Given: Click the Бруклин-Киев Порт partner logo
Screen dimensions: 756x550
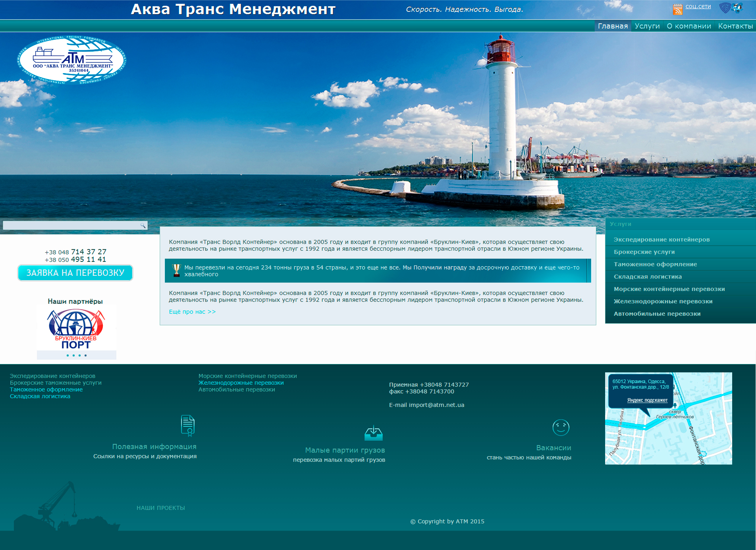Looking at the screenshot, I should click(x=76, y=329).
